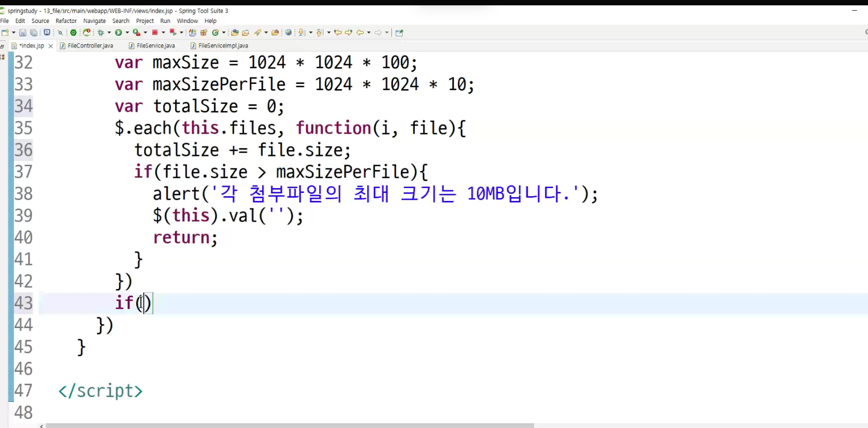Click 'maxSizePerFile' on line 33
Image resolution: width=868 pixels, height=428 pixels.
tap(219, 84)
